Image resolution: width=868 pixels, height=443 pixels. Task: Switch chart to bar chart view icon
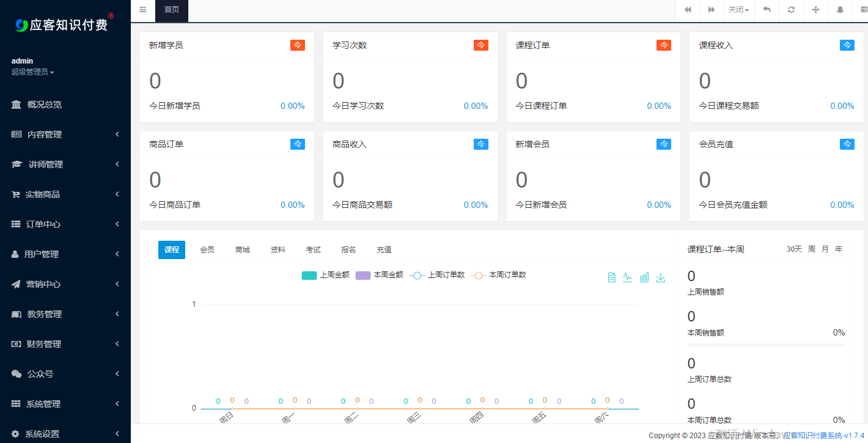(x=644, y=277)
